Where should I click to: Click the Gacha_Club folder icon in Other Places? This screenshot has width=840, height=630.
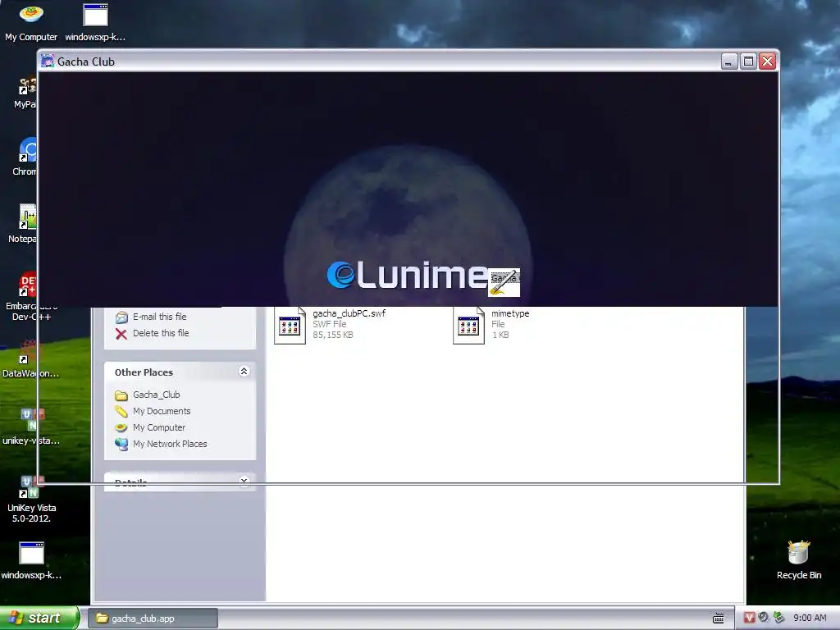click(x=121, y=395)
